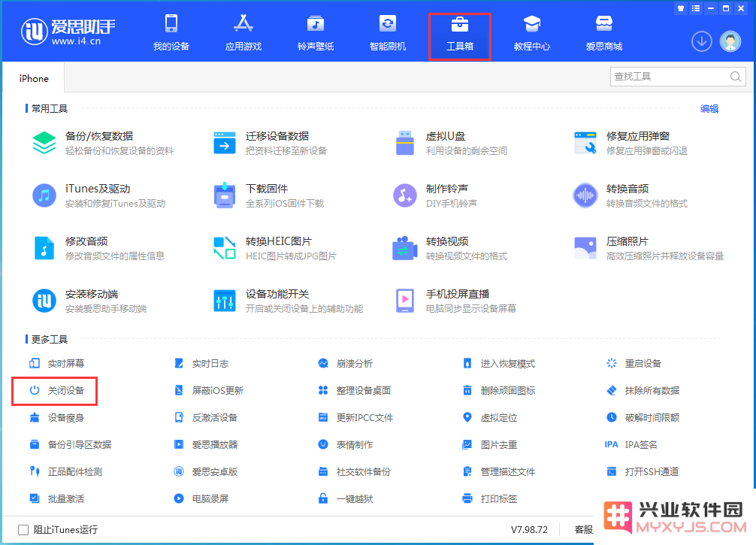Open the user avatar profile
Viewport: 756px width, 545px height.
click(x=730, y=41)
